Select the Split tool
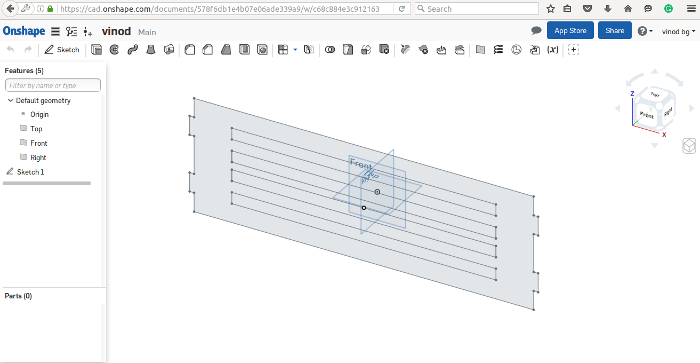The width and height of the screenshot is (700, 363). pyautogui.click(x=348, y=50)
